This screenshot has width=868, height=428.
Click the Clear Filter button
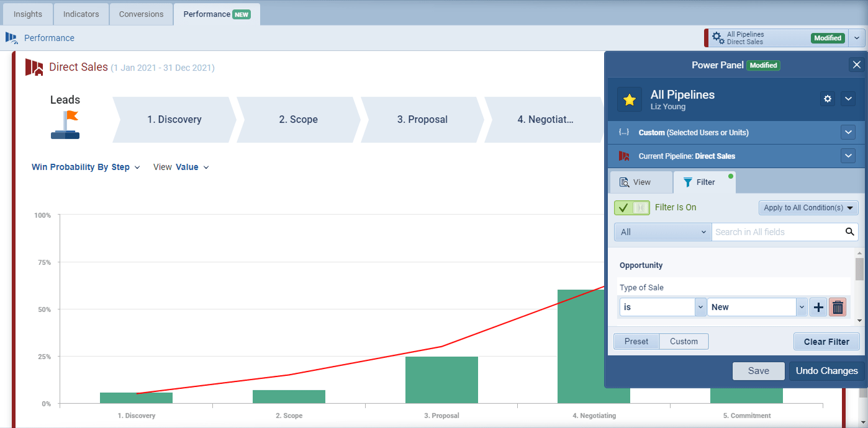(826, 341)
